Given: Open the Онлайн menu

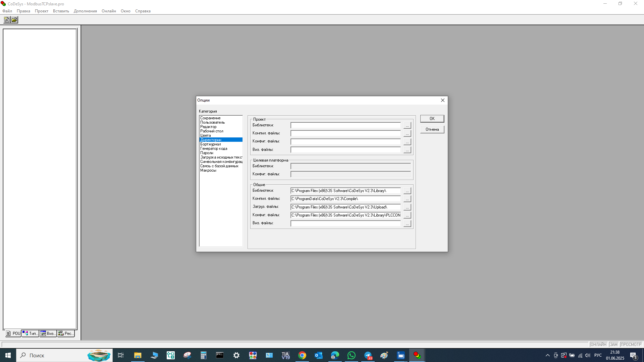Looking at the screenshot, I should point(109,11).
